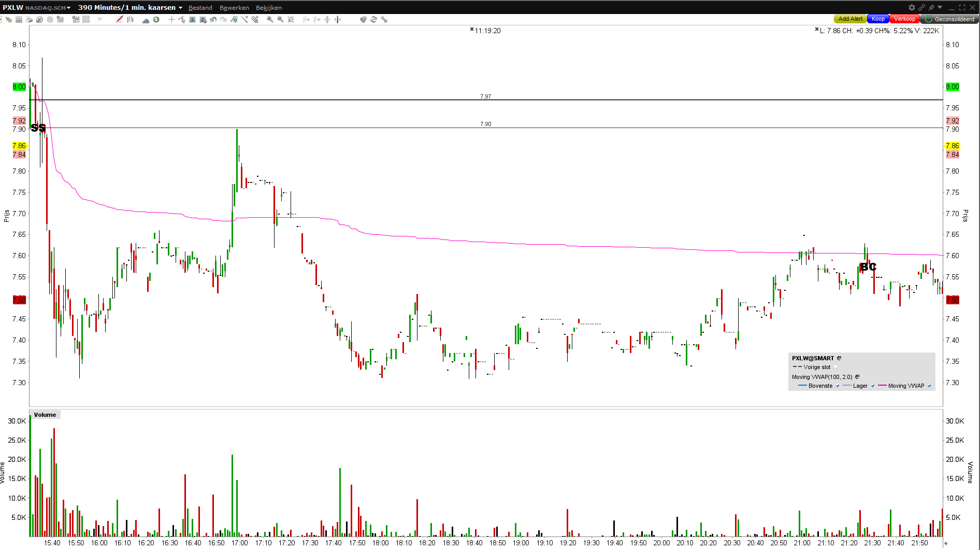Click the SS trade marker on chart
Screen dimensions: 980x550
click(38, 128)
